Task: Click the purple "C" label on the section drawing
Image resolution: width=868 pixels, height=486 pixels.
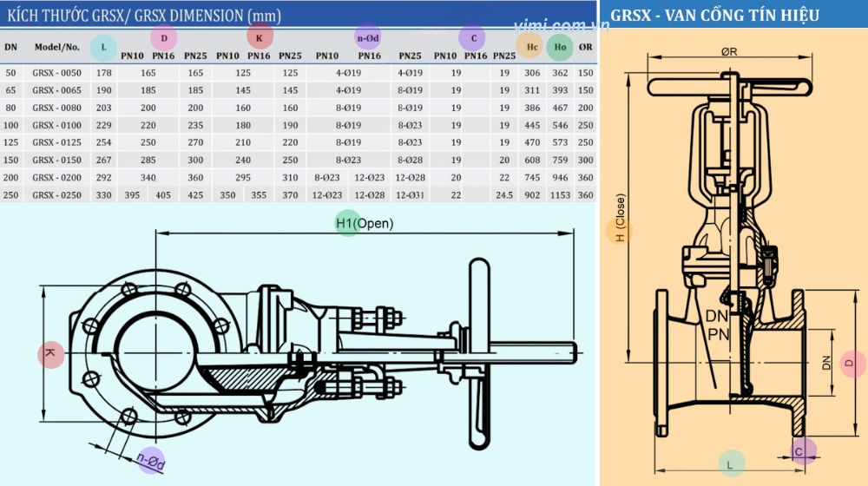Action: click(802, 451)
